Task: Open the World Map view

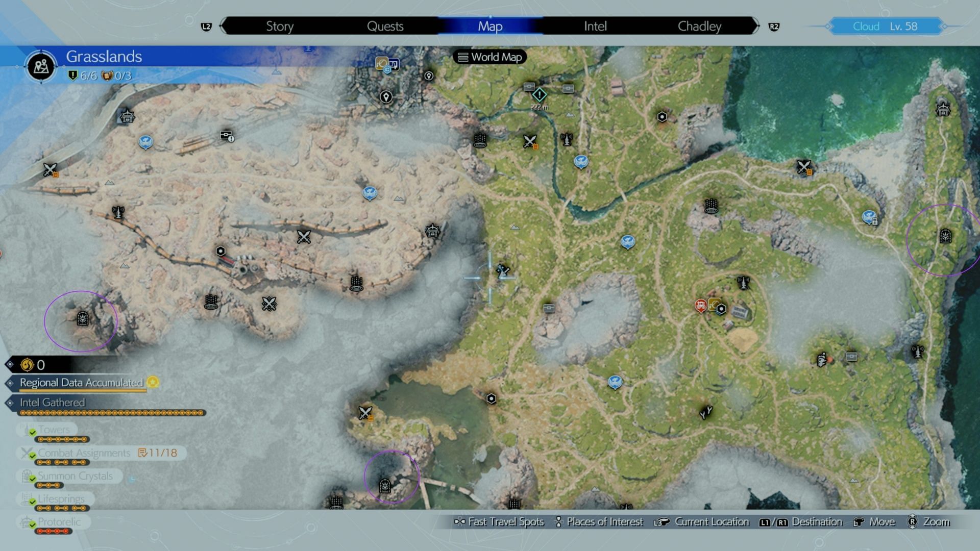Action: 489,57
